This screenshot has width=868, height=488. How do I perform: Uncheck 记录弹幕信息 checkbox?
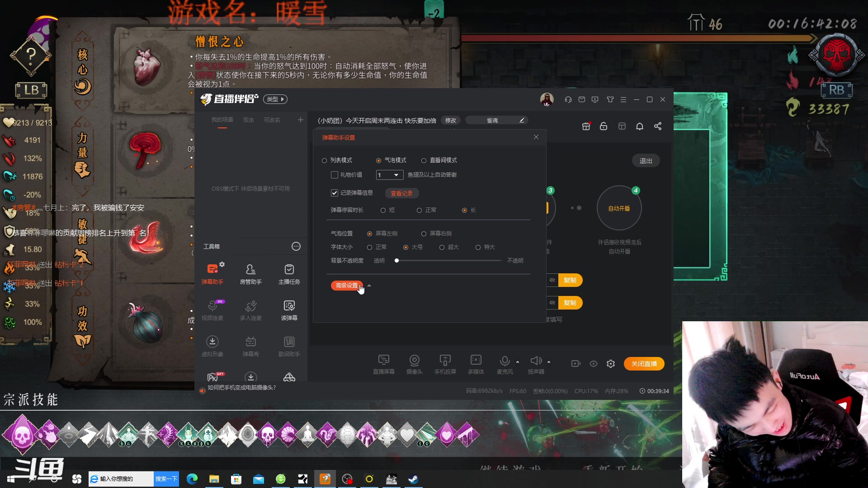click(x=335, y=193)
